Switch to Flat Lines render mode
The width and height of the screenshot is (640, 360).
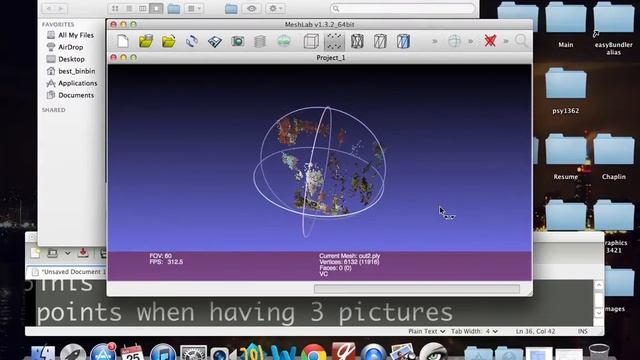click(x=403, y=41)
